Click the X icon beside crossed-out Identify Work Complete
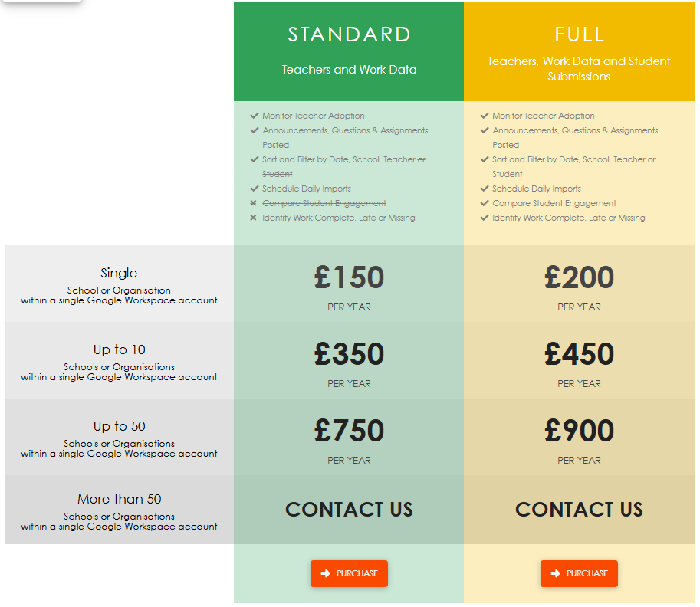This screenshot has width=700, height=607. tap(255, 218)
